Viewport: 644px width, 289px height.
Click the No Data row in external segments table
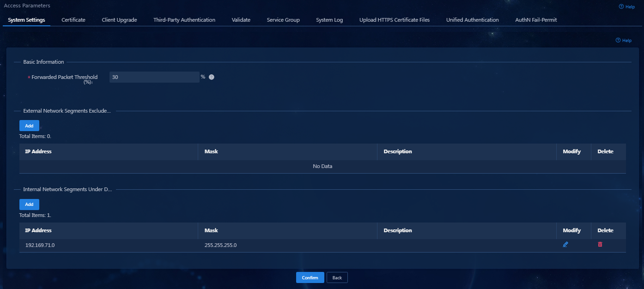click(322, 166)
